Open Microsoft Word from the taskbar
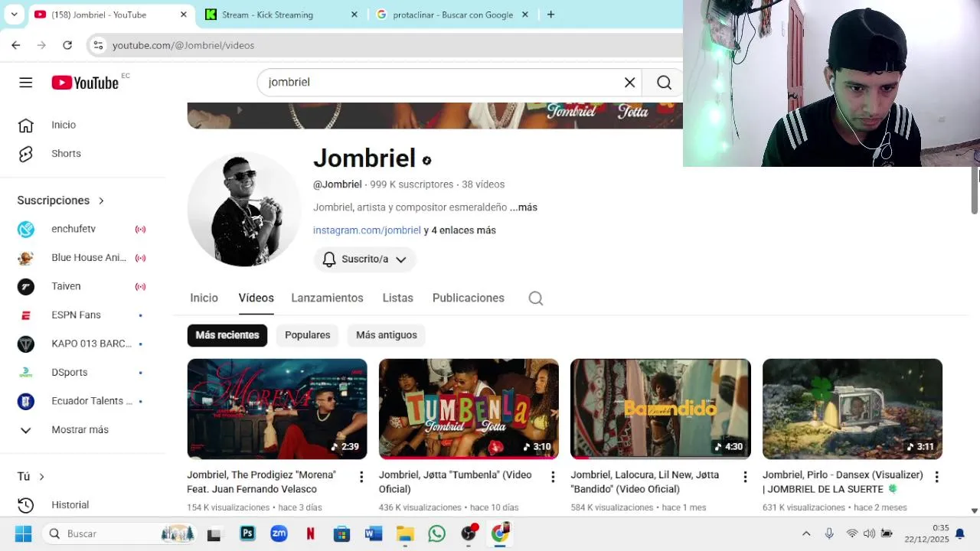980x551 pixels. pyautogui.click(x=374, y=533)
